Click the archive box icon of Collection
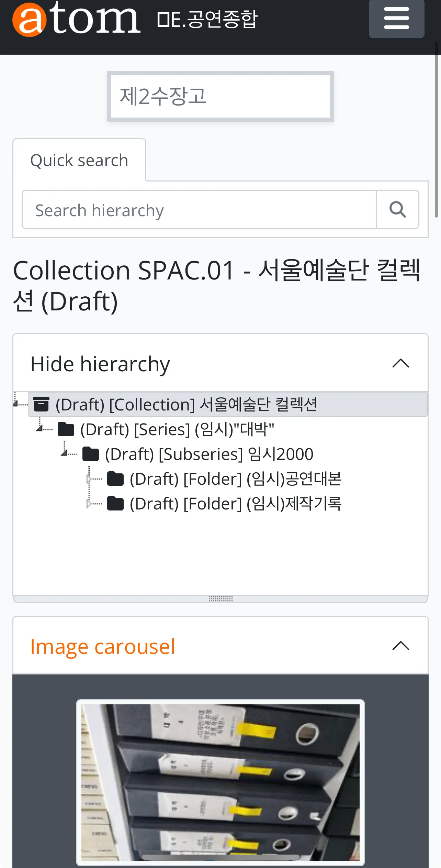This screenshot has width=441, height=868. tap(41, 404)
